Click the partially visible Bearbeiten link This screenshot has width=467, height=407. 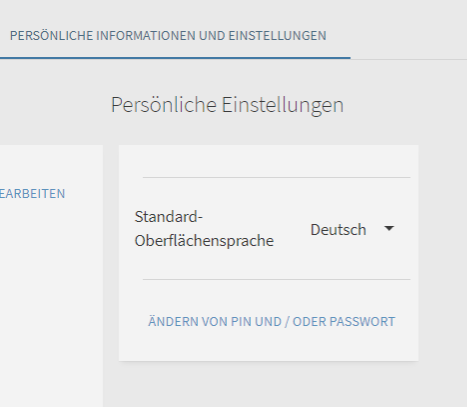[32, 194]
